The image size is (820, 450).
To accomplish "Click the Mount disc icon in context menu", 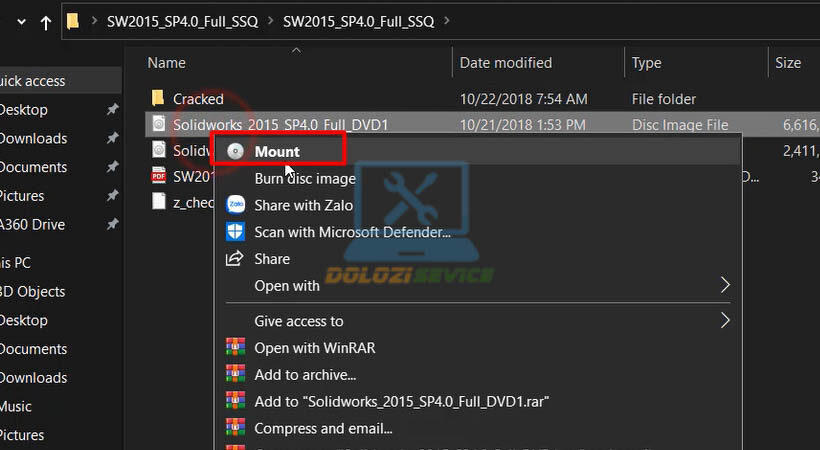I will point(235,152).
